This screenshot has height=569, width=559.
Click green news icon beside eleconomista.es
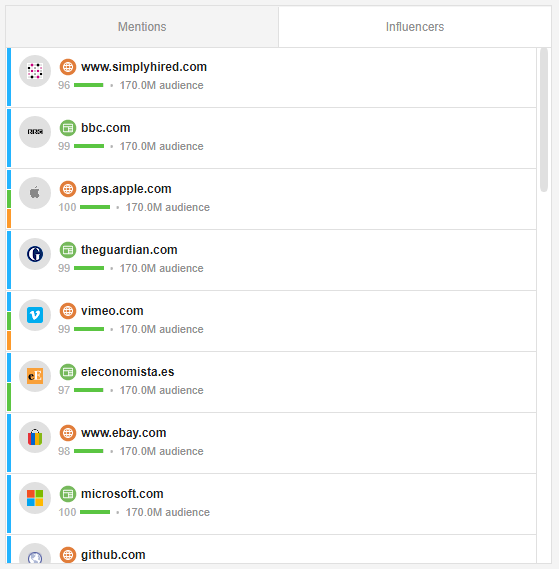click(68, 372)
